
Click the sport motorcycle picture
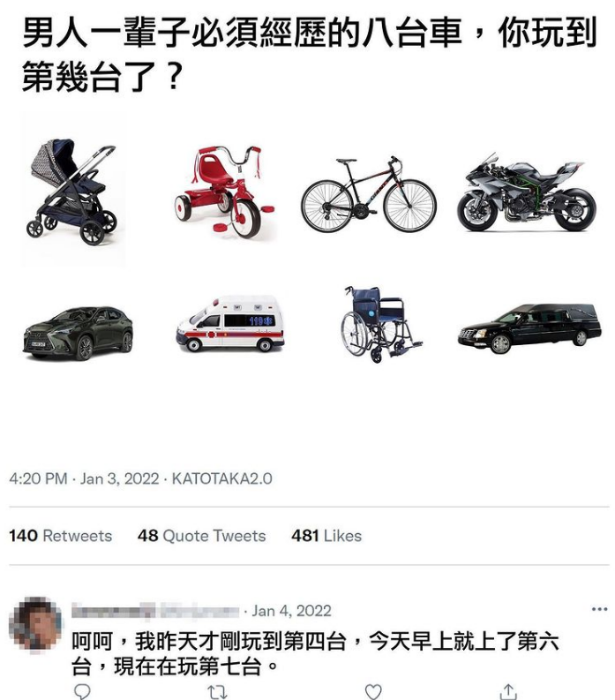526,192
